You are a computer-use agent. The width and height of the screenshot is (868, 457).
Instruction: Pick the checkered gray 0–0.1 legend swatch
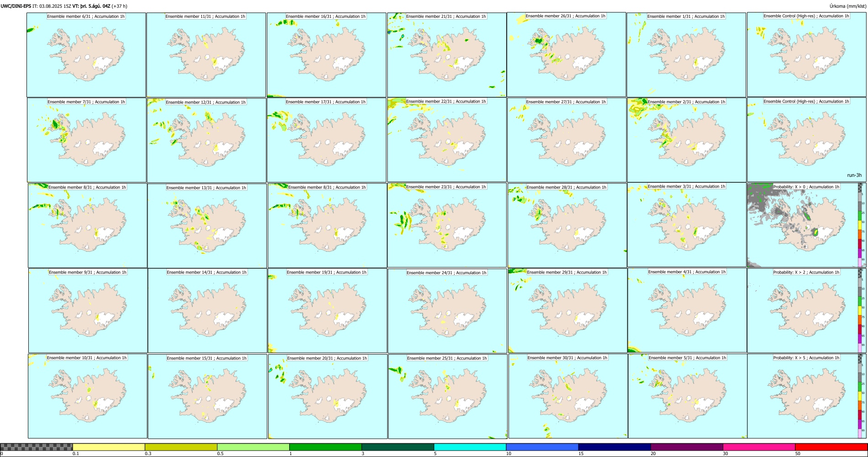pos(37,447)
